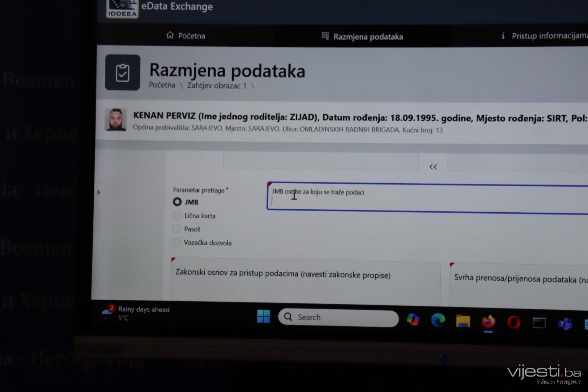Collapse panel with double chevron arrows
This screenshot has width=588, height=392.
click(x=433, y=167)
